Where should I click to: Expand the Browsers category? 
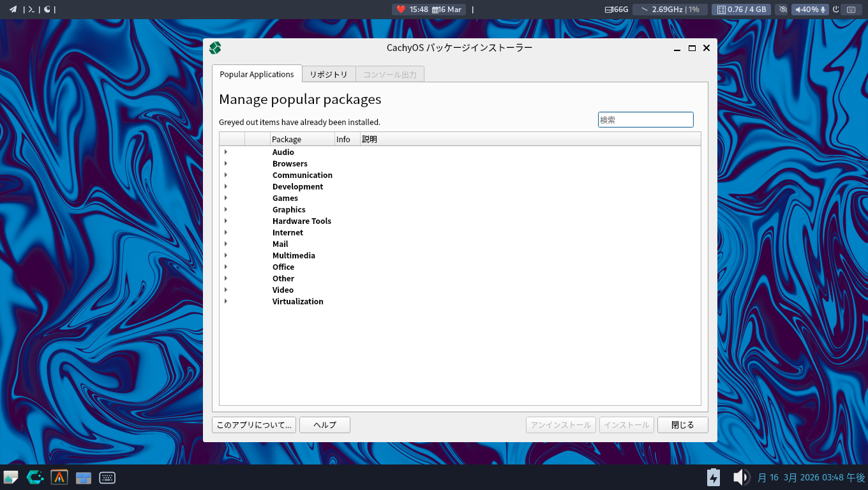pyautogui.click(x=226, y=163)
